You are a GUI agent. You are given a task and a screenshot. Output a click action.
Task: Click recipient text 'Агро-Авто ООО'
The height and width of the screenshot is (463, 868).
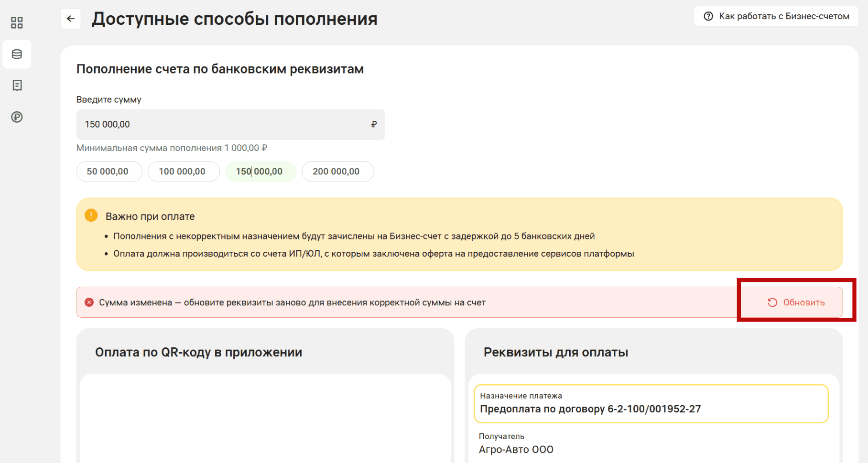[516, 450]
